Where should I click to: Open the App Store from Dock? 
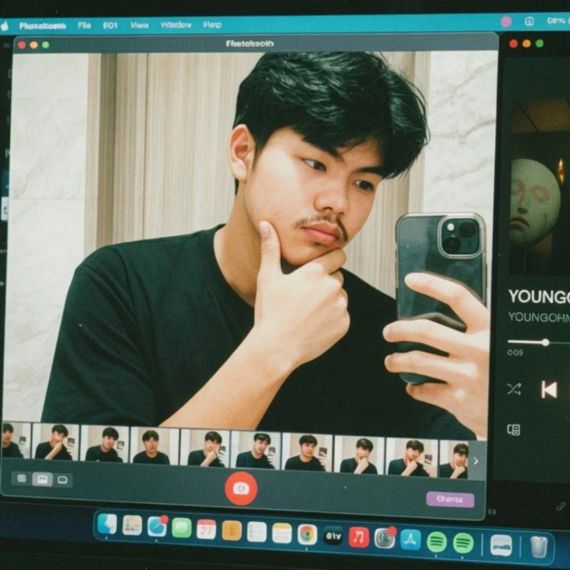click(x=410, y=539)
